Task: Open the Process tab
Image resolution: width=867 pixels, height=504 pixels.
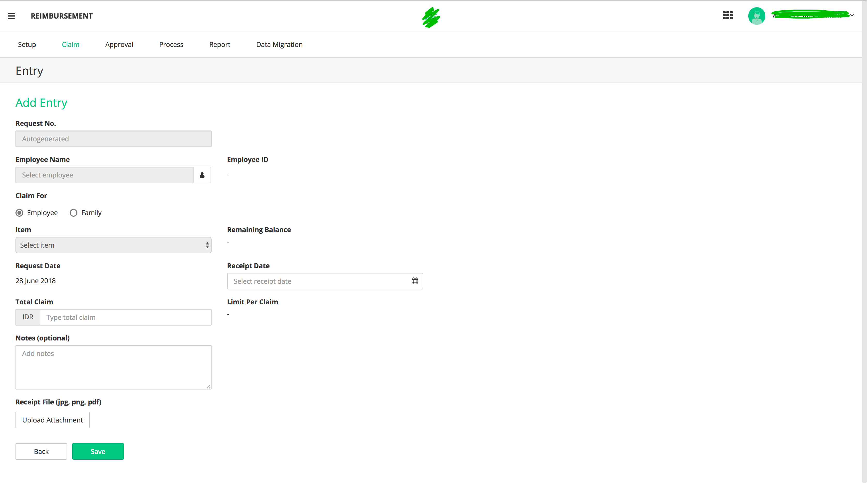Action: [171, 45]
